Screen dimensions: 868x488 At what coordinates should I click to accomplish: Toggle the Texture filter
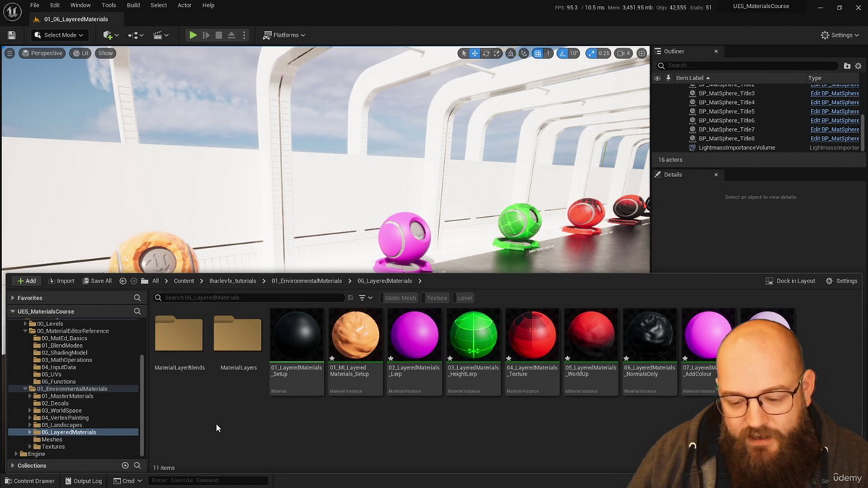pos(437,298)
